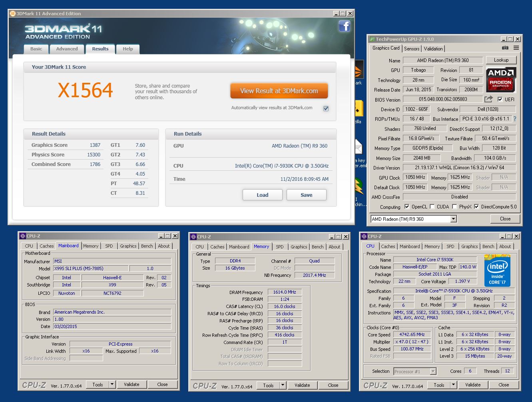532x402 pixels.
Task: Toggle the CUDA checkbox
Action: tap(432, 207)
